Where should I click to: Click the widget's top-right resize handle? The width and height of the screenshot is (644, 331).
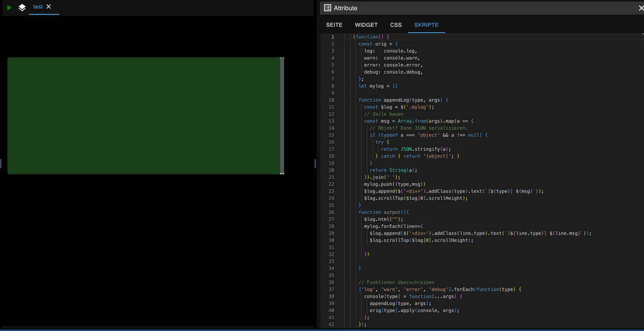[x=282, y=59]
